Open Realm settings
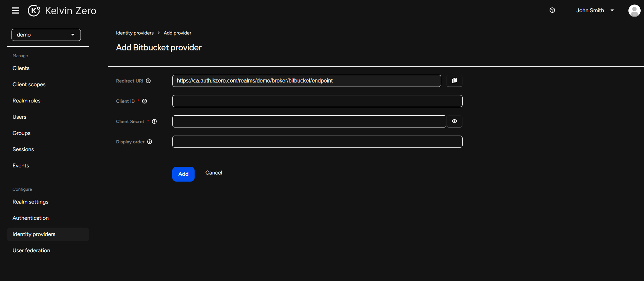Screen dimensions: 644x281 (x=30, y=202)
